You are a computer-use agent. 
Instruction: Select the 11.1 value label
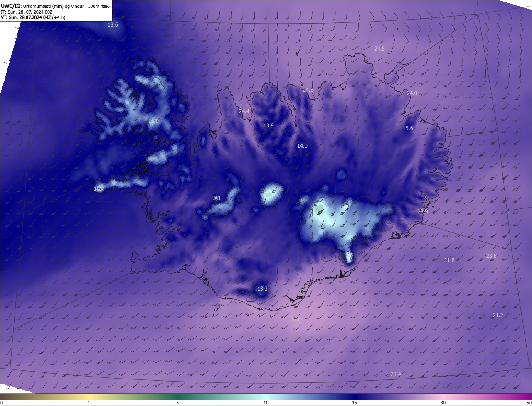[216, 198]
